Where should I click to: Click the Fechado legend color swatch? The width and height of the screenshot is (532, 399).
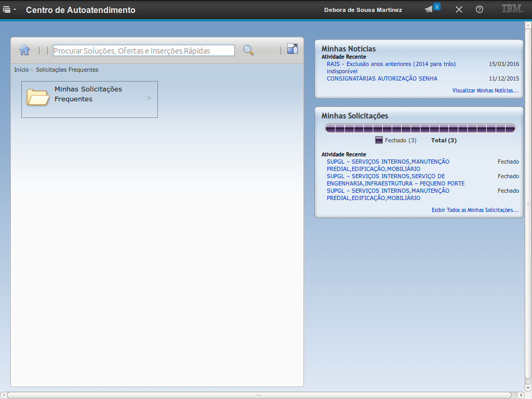(x=379, y=140)
